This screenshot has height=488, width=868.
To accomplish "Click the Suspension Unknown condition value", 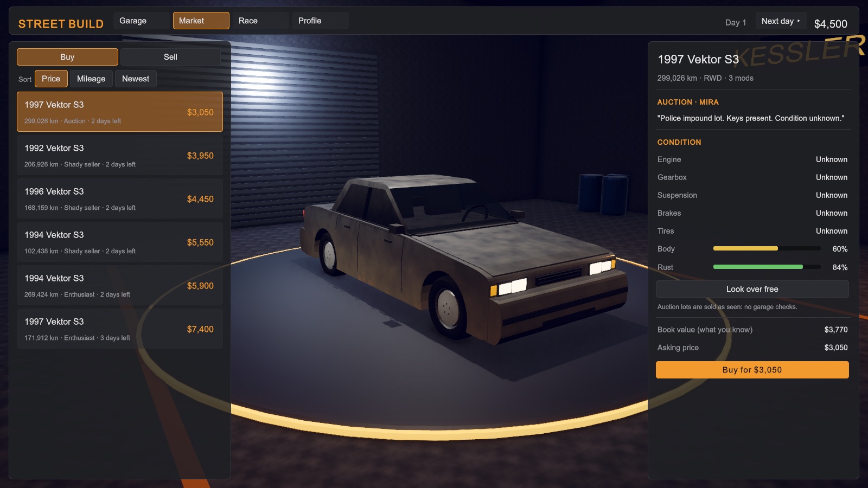I will click(832, 195).
